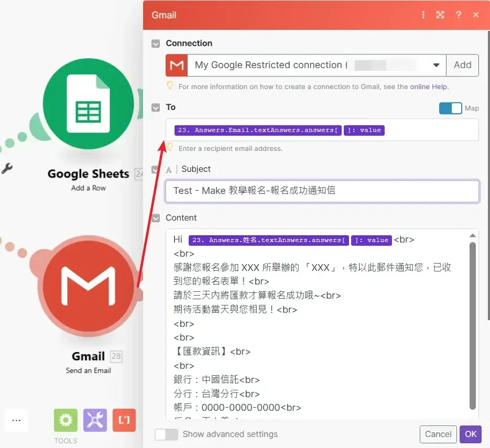Click the text format A icon beside Subject
Screen dimensions: 490x448
pyautogui.click(x=169, y=170)
